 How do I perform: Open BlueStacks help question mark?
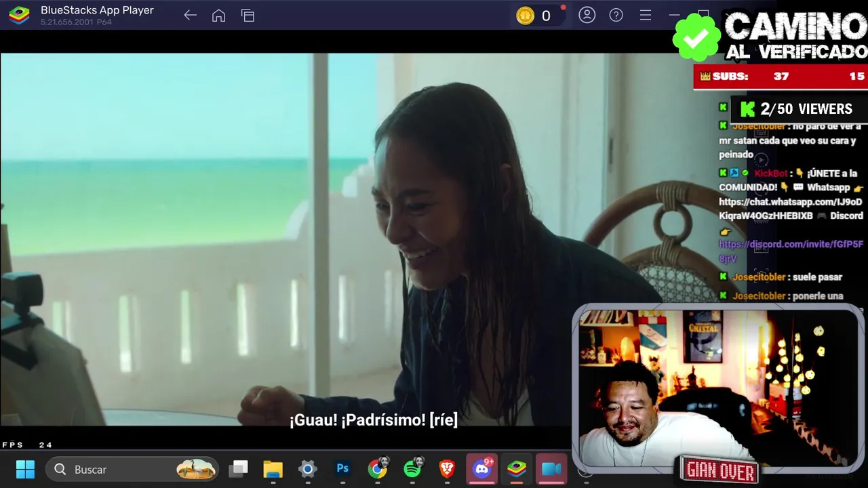click(x=616, y=15)
